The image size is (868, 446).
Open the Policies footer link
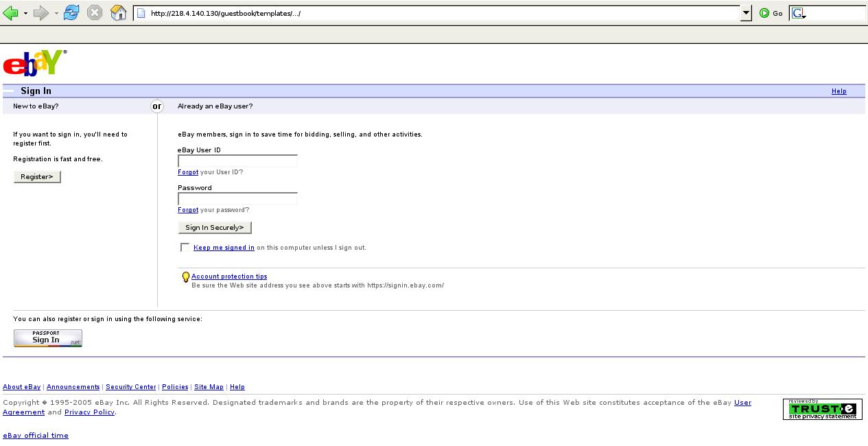175,387
